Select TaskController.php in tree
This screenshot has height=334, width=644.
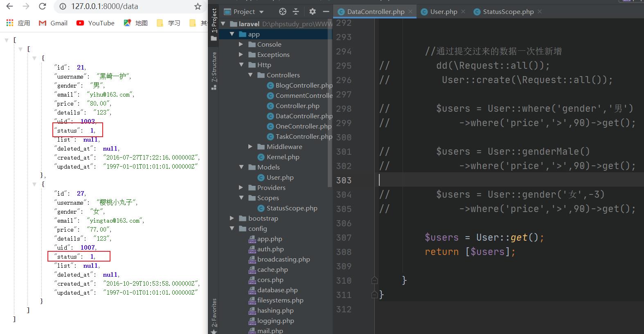[x=300, y=136]
